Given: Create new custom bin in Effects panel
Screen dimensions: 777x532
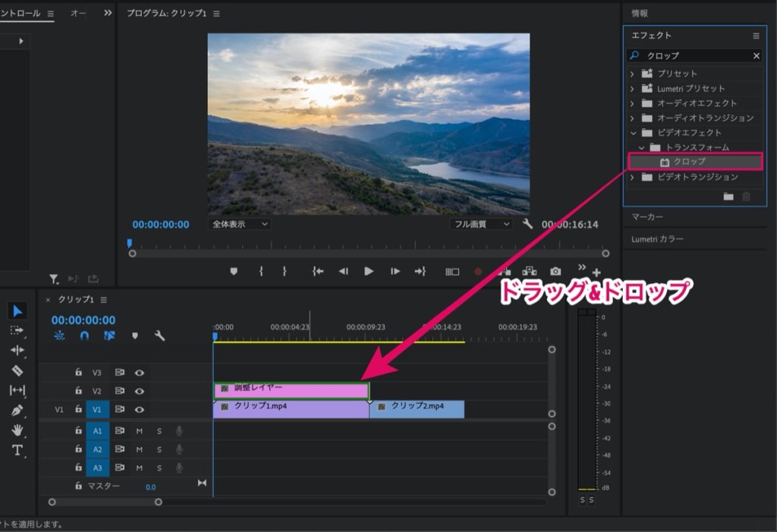Looking at the screenshot, I should [x=728, y=197].
